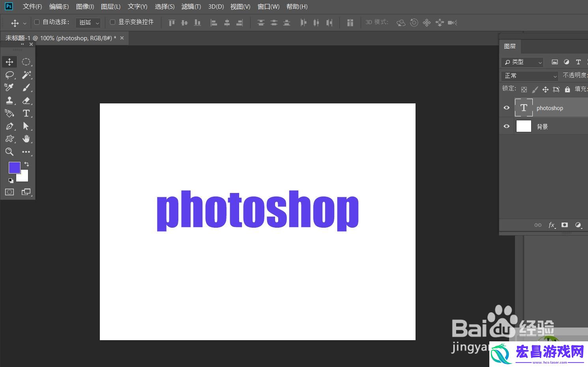Link layers icon in Layers panel

pos(538,225)
